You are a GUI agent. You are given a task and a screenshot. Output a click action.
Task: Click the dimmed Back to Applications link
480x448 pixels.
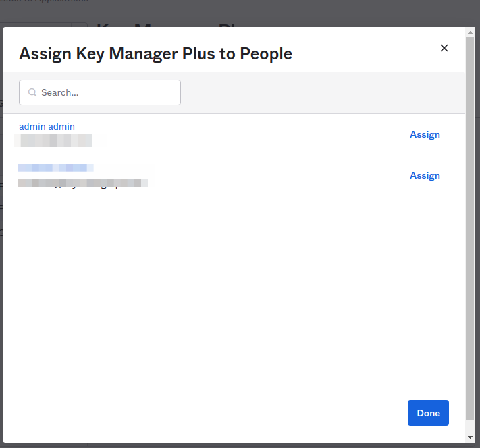pos(44,1)
